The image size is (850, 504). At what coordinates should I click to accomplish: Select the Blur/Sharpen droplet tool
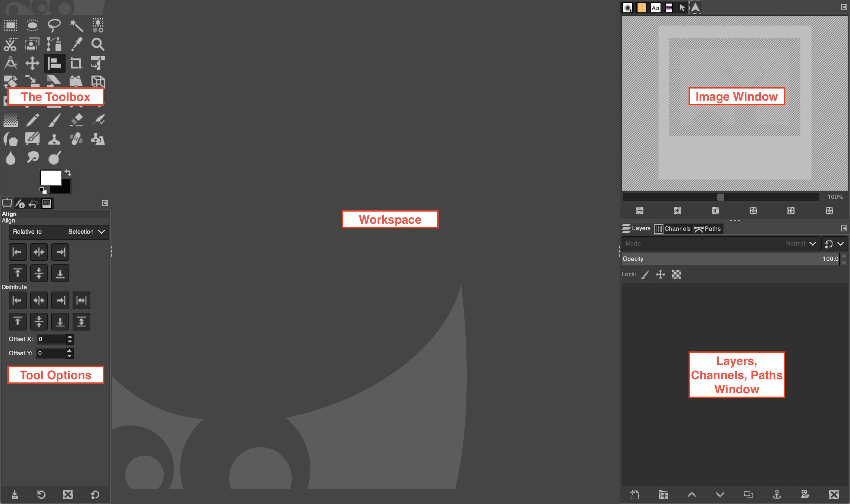point(11,158)
